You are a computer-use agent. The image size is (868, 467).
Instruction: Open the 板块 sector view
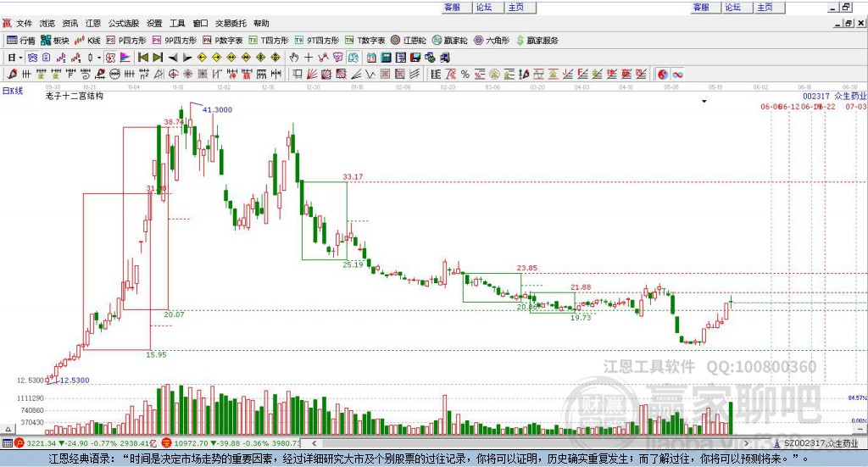[x=55, y=41]
